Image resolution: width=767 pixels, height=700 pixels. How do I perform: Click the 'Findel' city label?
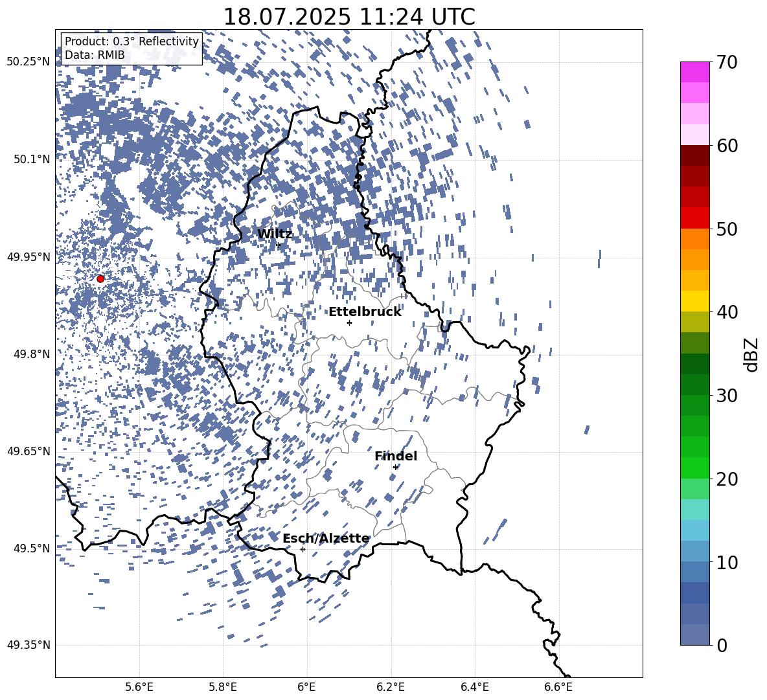(x=396, y=456)
